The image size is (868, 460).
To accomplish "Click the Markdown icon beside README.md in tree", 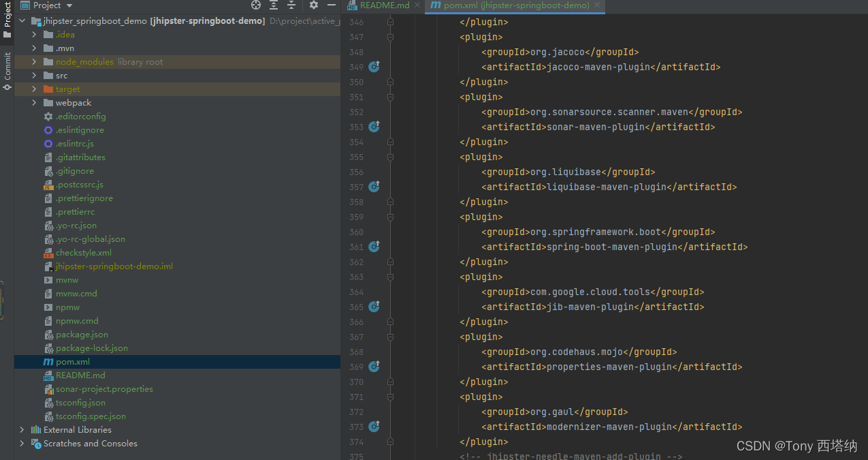I will point(48,375).
